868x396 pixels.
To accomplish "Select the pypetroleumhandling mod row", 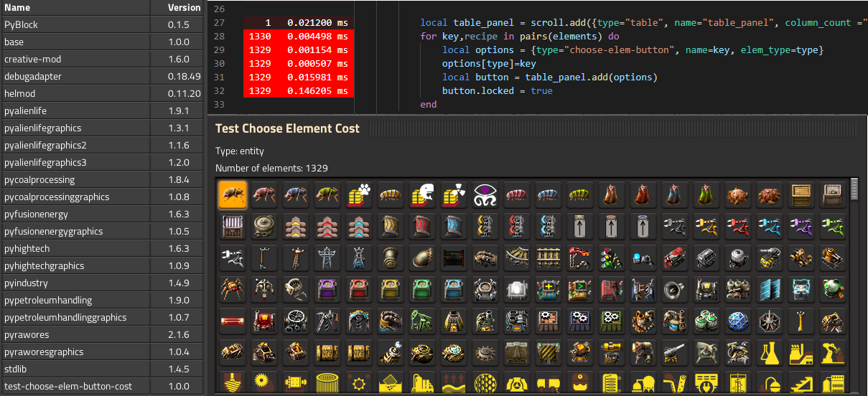I will tap(102, 300).
